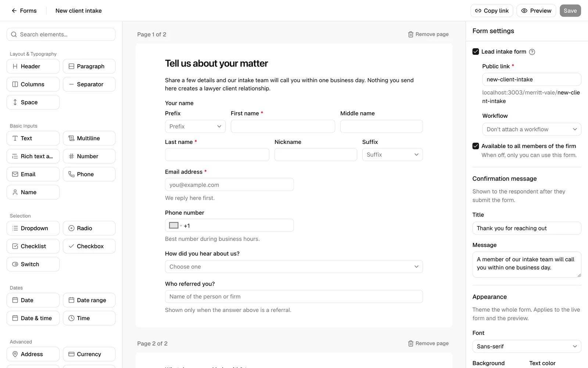588x368 pixels.
Task: Click the 'New client intake' form title
Action: 79,11
